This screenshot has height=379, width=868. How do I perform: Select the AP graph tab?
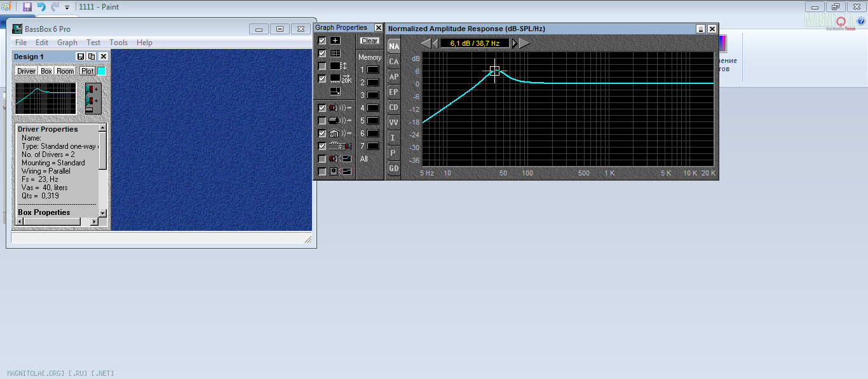pos(394,77)
